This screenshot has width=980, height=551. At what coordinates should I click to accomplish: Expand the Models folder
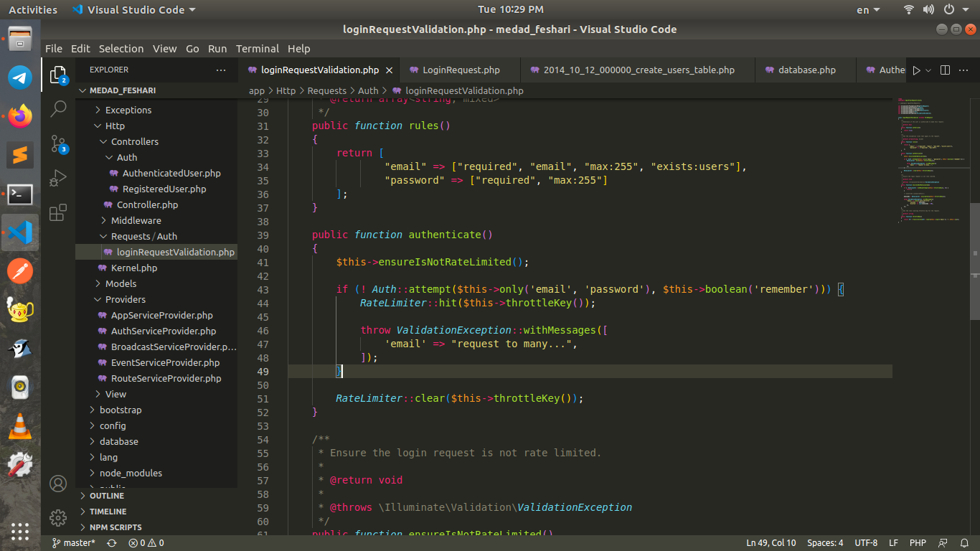tap(156, 283)
